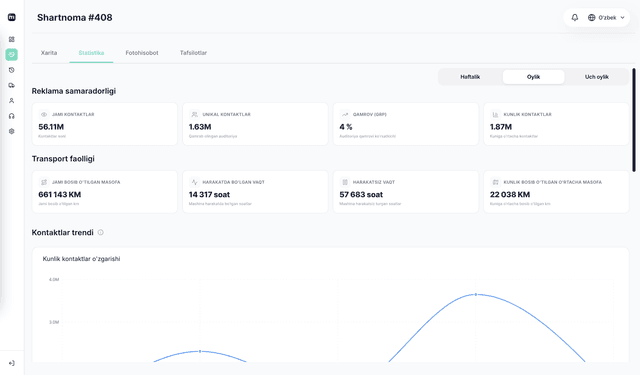Screen dimensions: 640x375
Task: Switch to the Xarita tab
Action: (x=49, y=53)
